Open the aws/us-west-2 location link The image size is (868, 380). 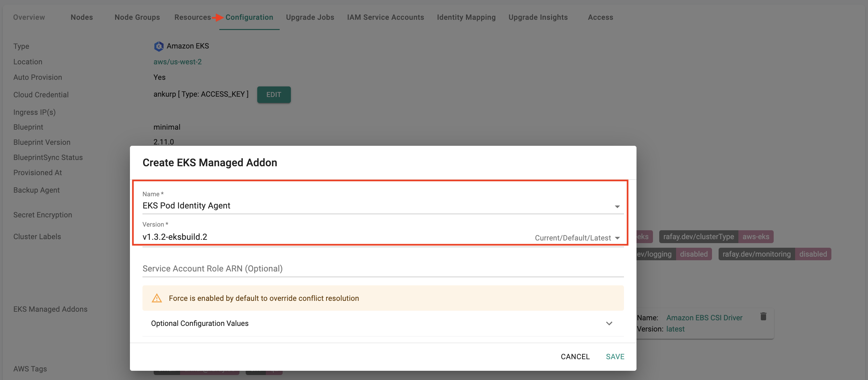click(x=177, y=62)
